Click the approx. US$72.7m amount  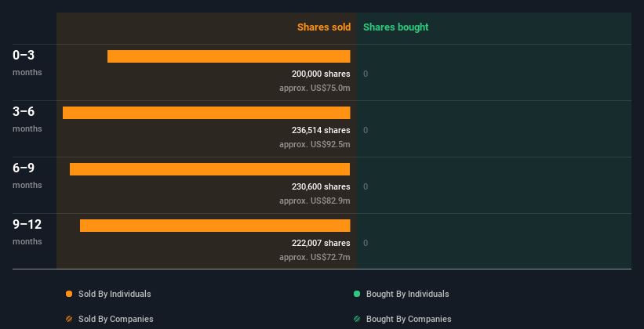(315, 257)
